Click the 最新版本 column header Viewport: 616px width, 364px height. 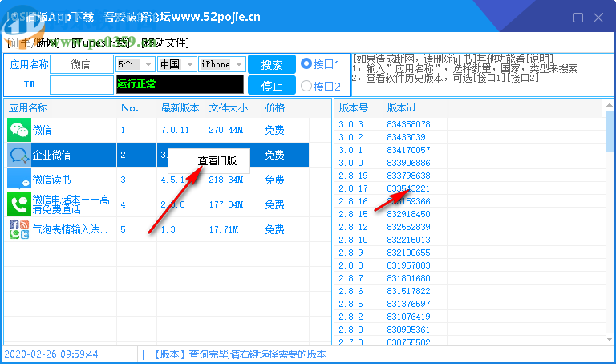(x=180, y=108)
